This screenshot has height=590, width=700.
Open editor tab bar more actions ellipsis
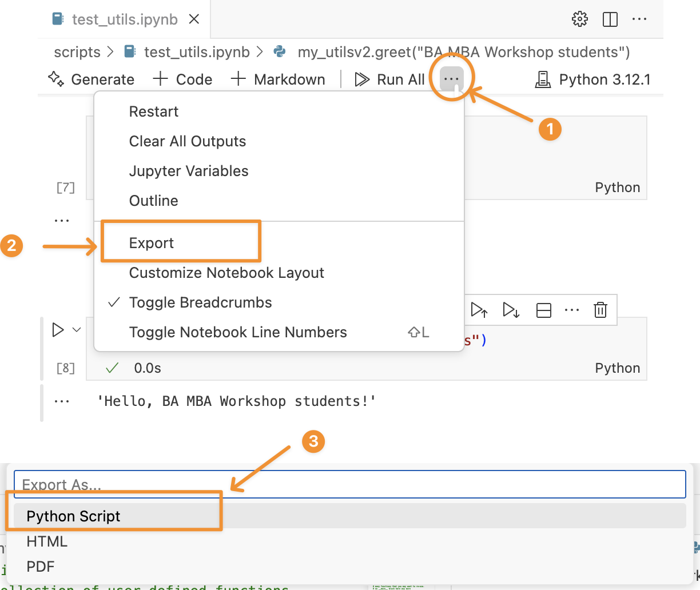point(639,19)
